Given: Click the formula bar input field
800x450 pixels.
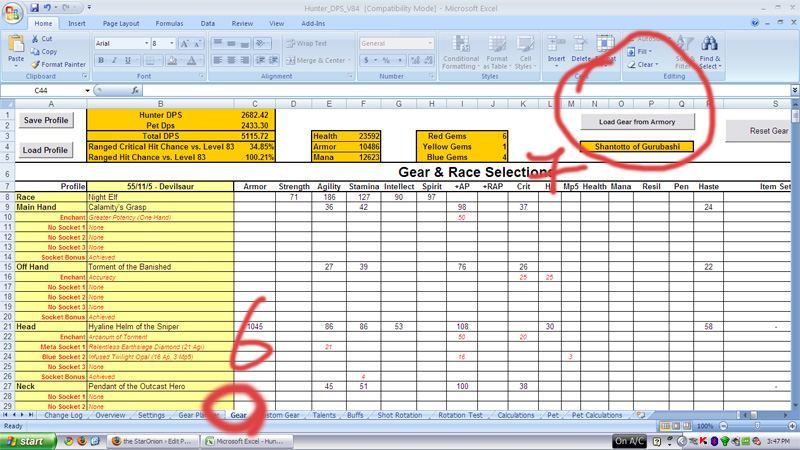Looking at the screenshot, I should 465,90.
